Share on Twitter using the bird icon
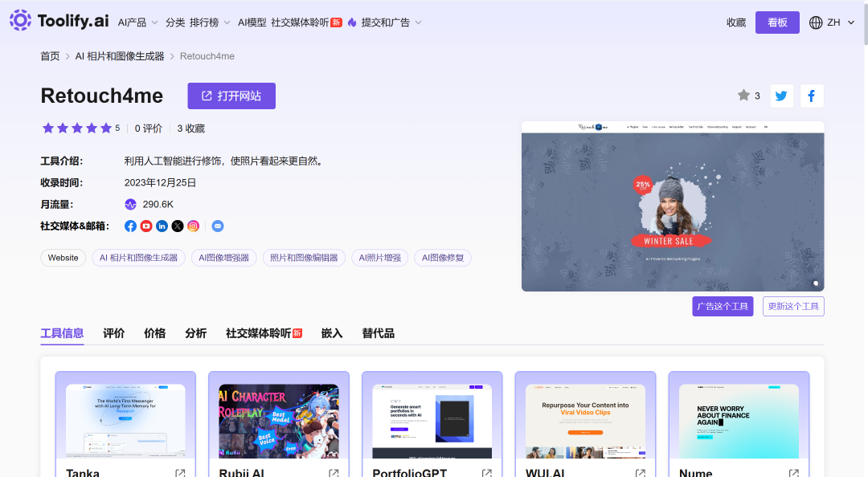This screenshot has width=868, height=477. [x=782, y=96]
